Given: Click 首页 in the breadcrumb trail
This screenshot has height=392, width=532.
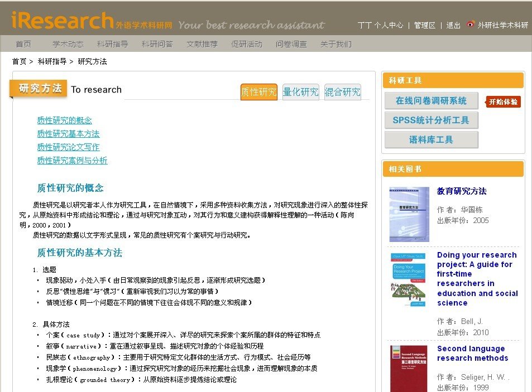Looking at the screenshot, I should point(19,61).
